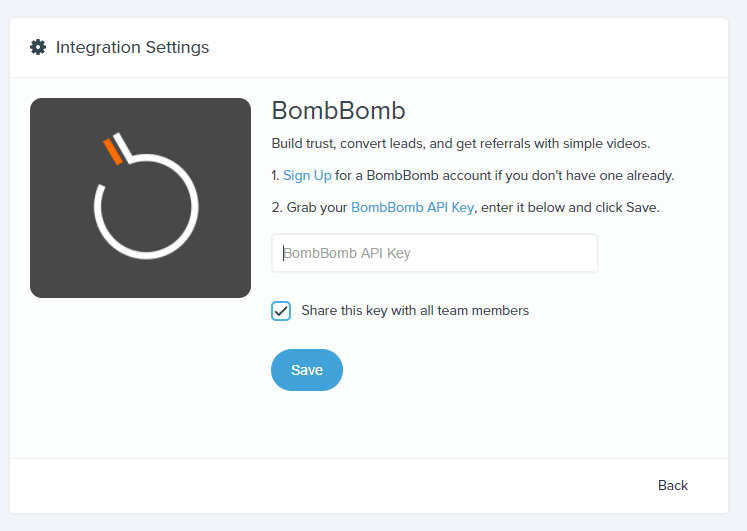
Task: Go Back from integration settings
Action: pos(673,485)
